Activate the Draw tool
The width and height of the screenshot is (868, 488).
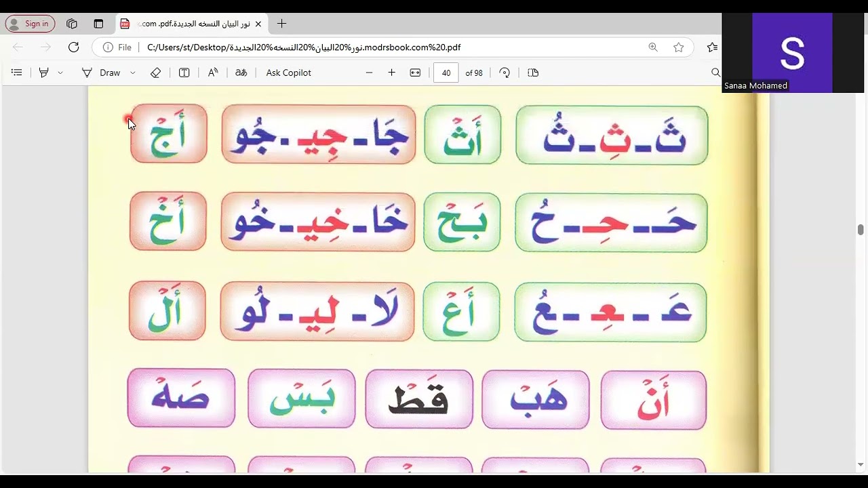point(101,73)
